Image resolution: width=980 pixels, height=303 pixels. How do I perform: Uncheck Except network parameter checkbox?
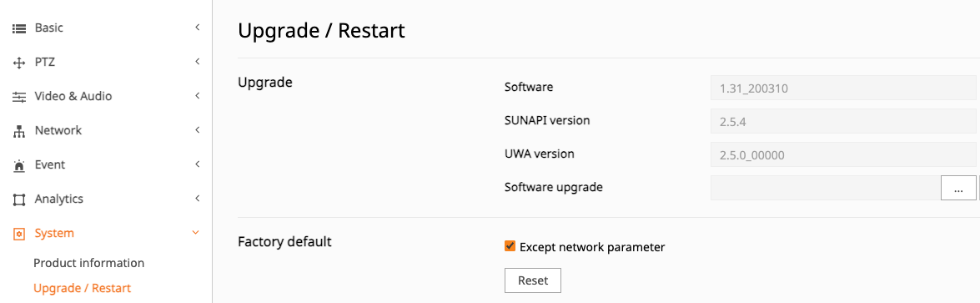tap(510, 246)
